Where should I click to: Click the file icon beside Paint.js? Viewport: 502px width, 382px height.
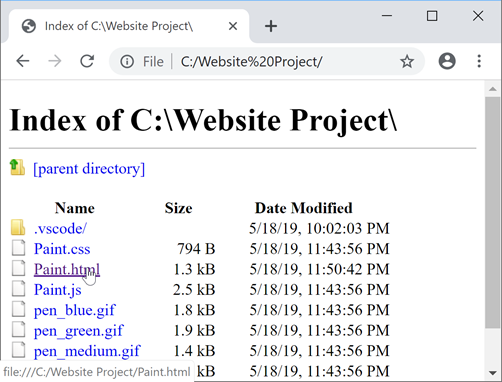click(x=19, y=289)
